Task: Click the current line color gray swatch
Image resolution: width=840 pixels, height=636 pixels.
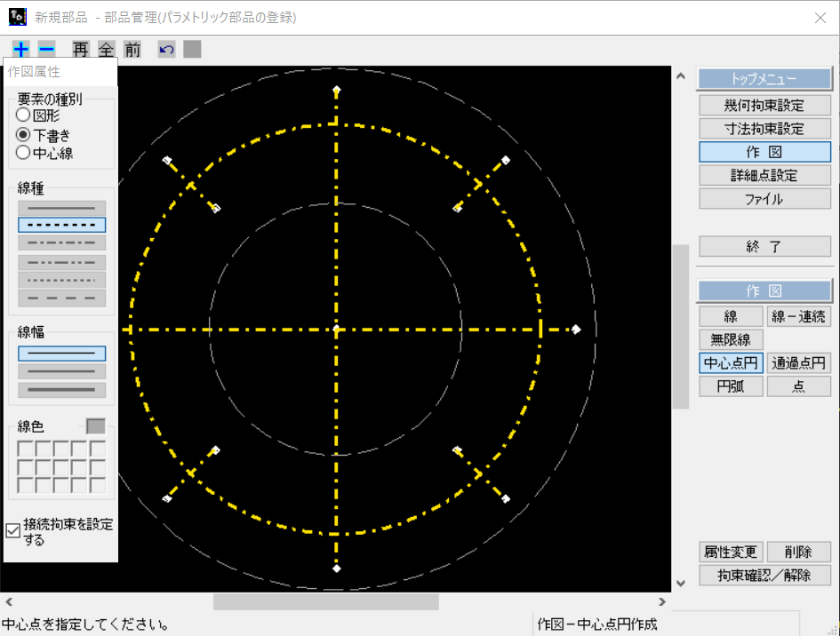Action: (x=96, y=426)
